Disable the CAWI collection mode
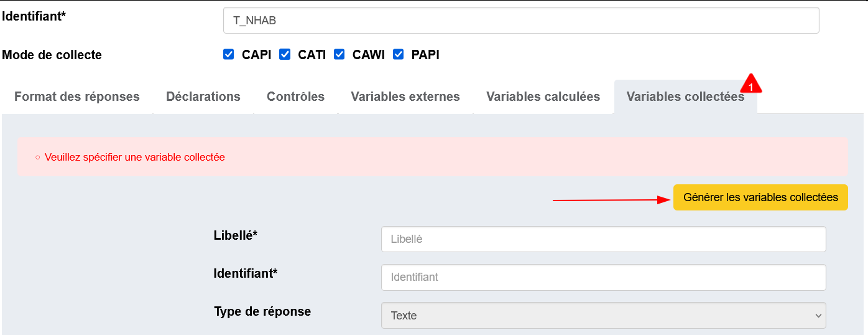Image resolution: width=868 pixels, height=335 pixels. (x=339, y=54)
